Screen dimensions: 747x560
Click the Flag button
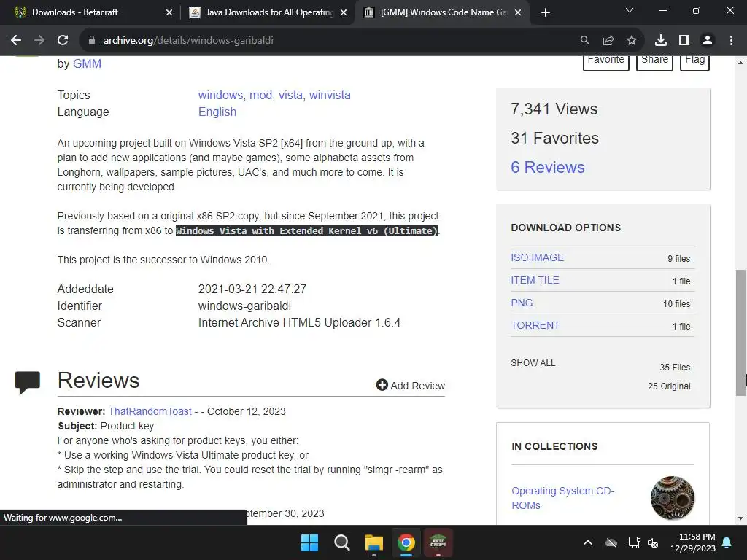click(694, 62)
